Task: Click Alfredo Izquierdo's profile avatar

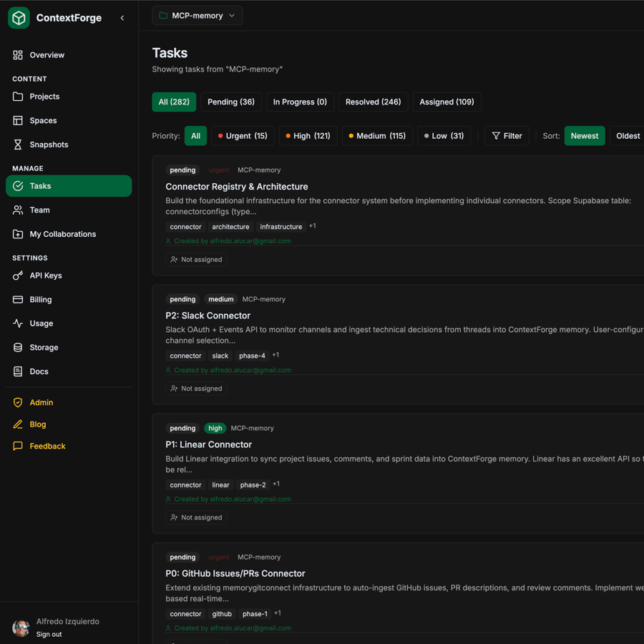Action: pyautogui.click(x=21, y=628)
